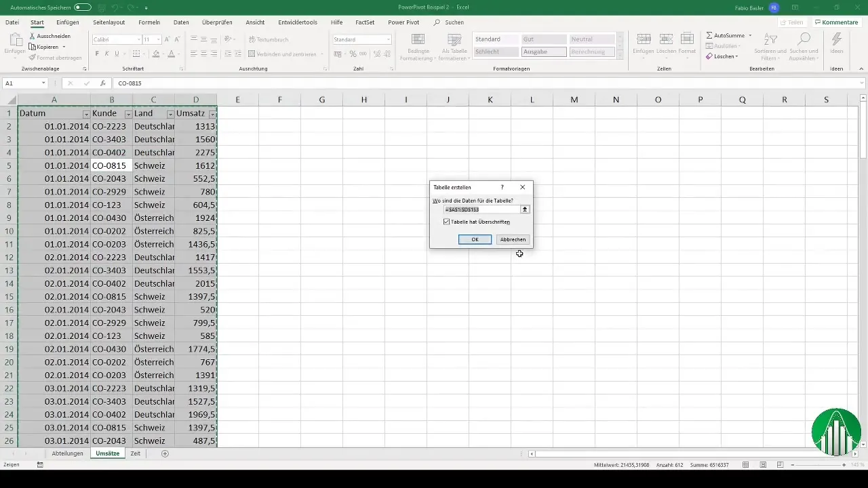Image resolution: width=868 pixels, height=488 pixels.
Task: Open the Name Box dropdown arrow
Action: tap(43, 83)
